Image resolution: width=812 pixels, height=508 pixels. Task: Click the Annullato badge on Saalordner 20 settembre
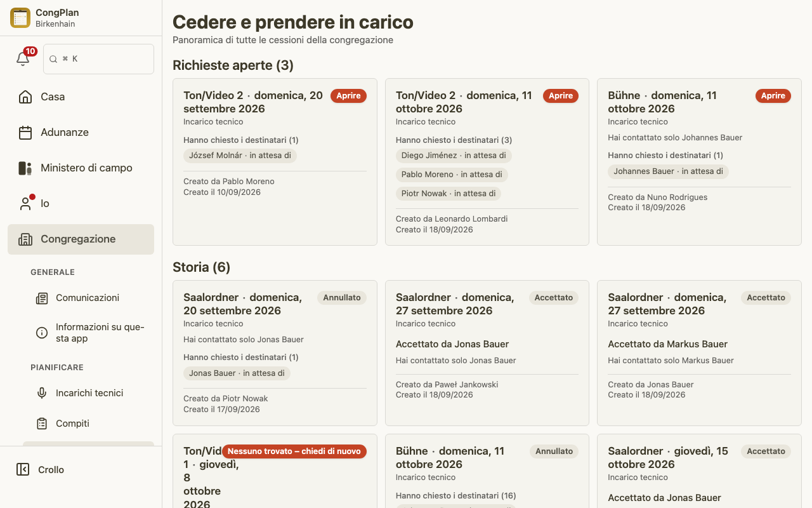(x=342, y=298)
